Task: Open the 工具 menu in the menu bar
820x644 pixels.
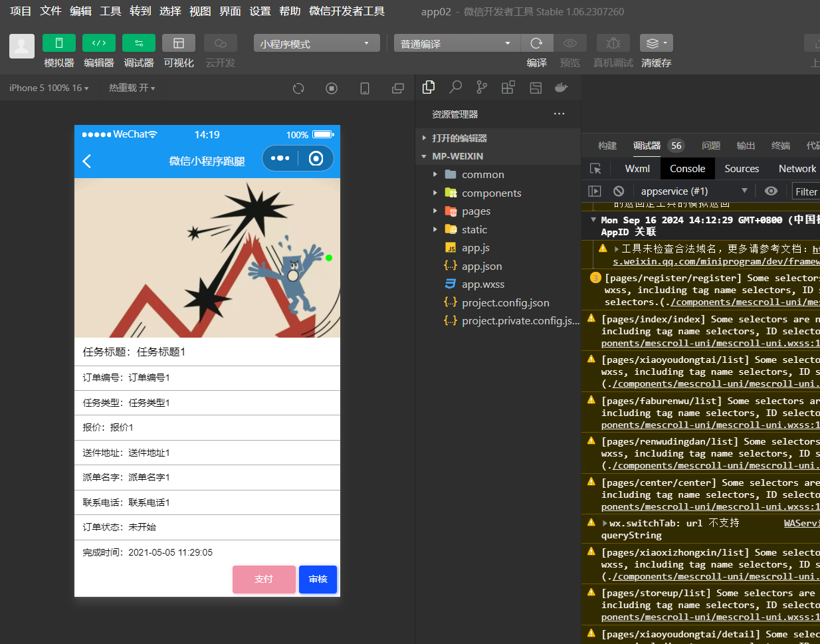Action: 110,11
